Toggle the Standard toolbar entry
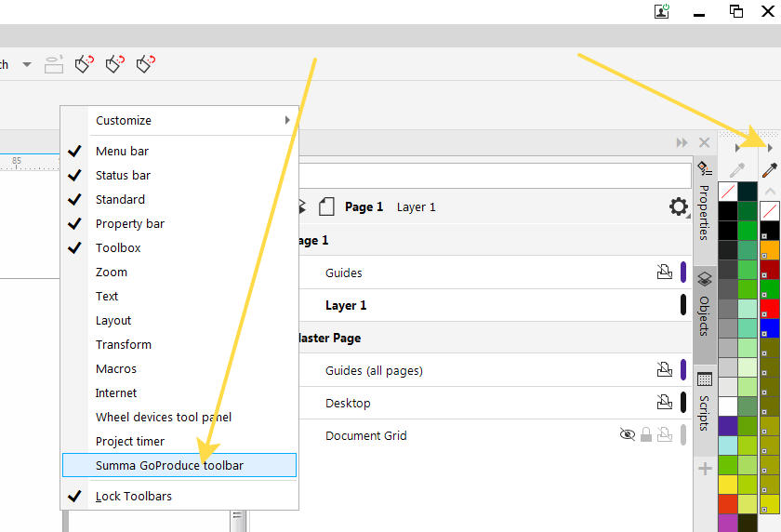781x532 pixels. click(x=179, y=199)
